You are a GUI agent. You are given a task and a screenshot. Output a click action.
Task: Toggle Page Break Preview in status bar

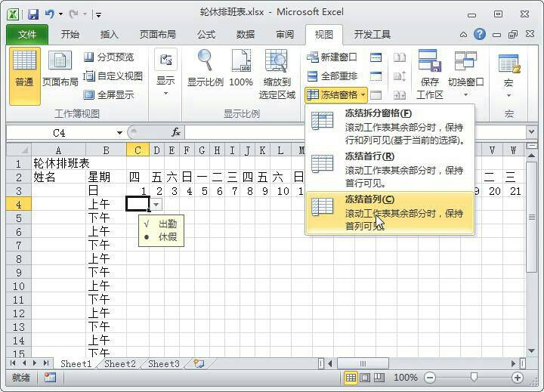379,378
